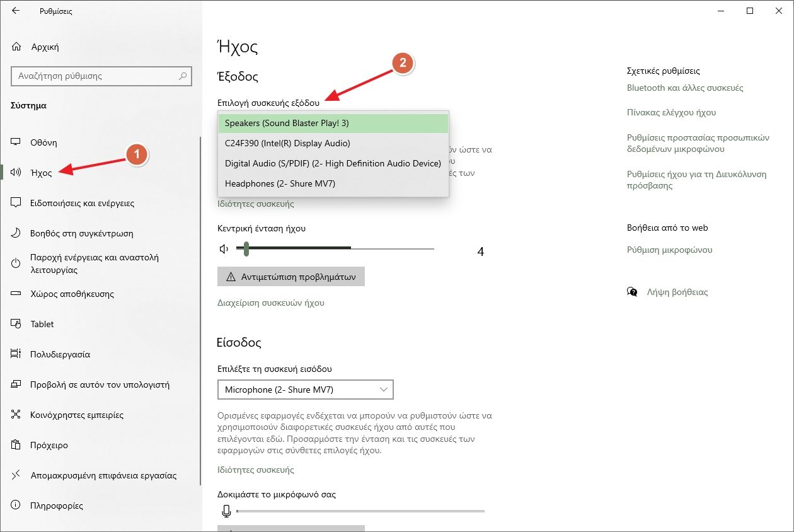
Task: Click into the Αναζήτηση ρύθμισης search field
Action: coord(95,76)
